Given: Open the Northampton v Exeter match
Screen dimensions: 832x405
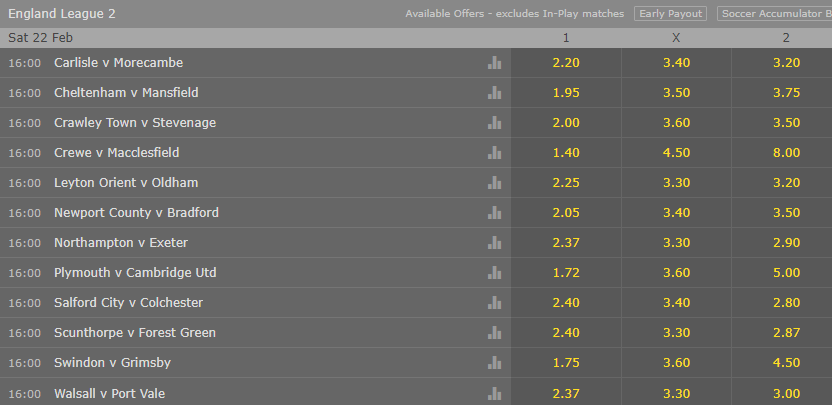Looking at the screenshot, I should click(121, 243).
